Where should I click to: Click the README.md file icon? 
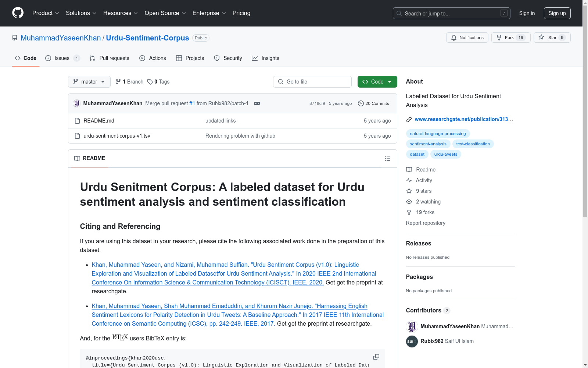click(x=77, y=121)
